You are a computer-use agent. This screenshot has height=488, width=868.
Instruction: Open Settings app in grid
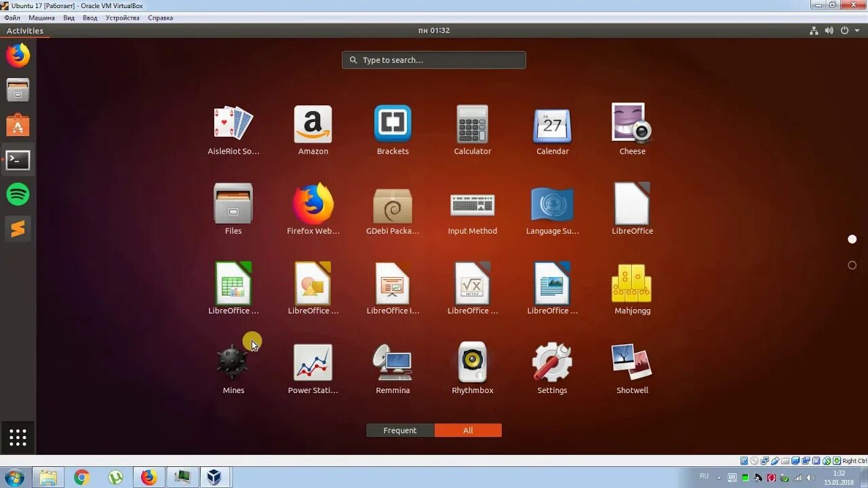coord(552,362)
